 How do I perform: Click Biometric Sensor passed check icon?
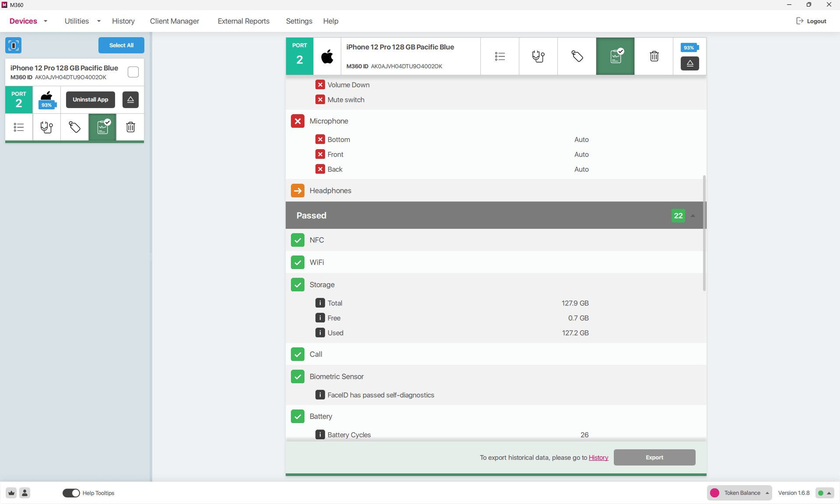[297, 377]
